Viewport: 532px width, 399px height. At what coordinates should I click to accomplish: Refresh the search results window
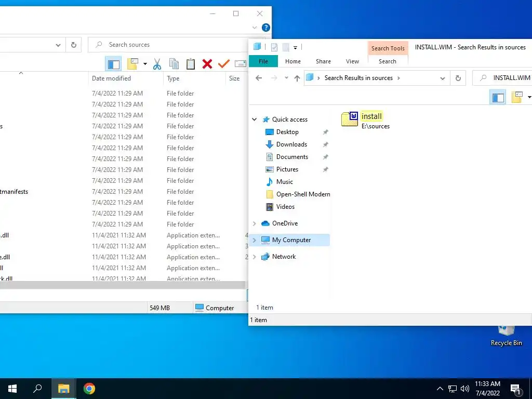(x=458, y=78)
